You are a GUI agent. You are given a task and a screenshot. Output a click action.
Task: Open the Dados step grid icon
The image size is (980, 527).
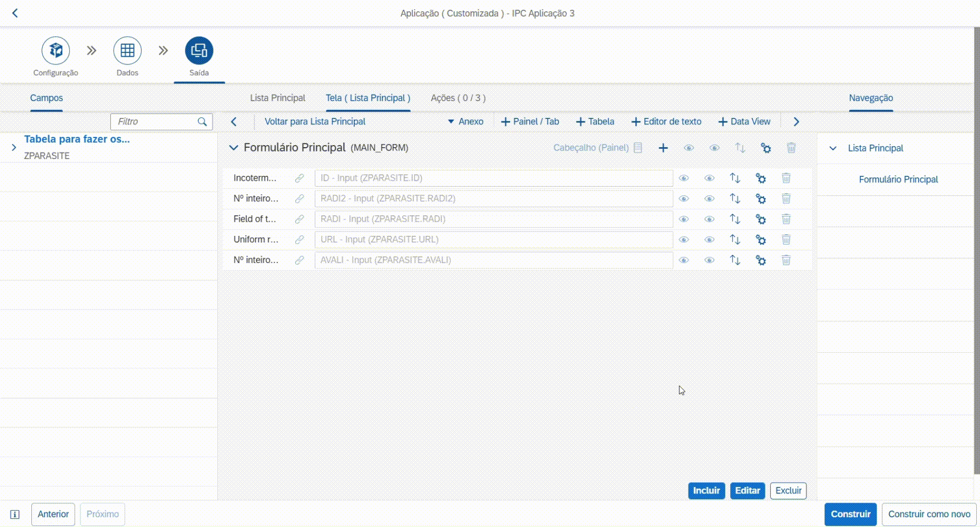[127, 51]
